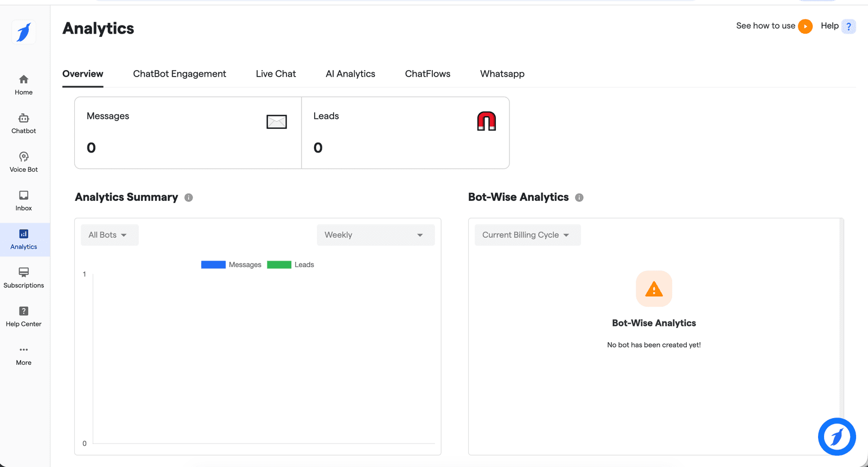Open the All Bots dropdown
This screenshot has width=868, height=467.
[110, 235]
